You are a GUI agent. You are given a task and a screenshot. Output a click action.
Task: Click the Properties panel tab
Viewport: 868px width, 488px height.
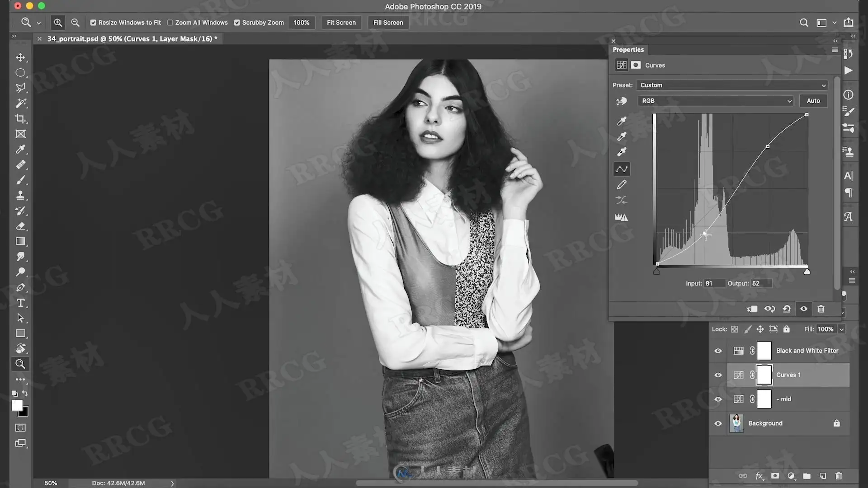628,50
